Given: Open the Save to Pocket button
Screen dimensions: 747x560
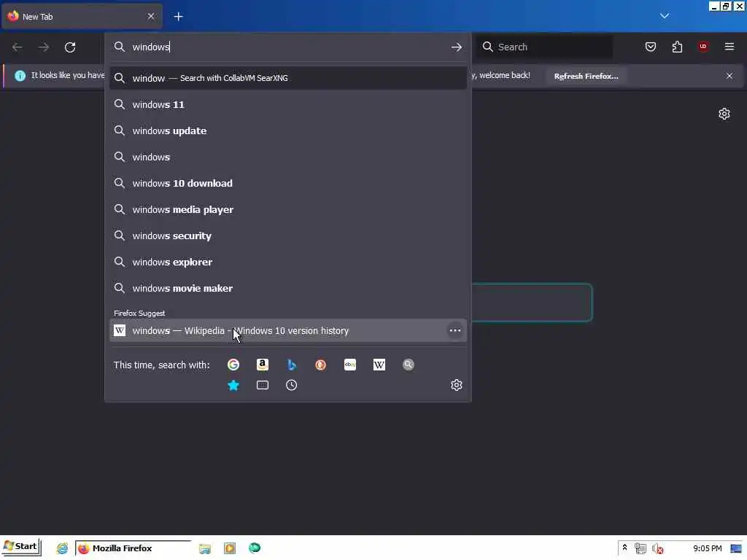Looking at the screenshot, I should 650,47.
